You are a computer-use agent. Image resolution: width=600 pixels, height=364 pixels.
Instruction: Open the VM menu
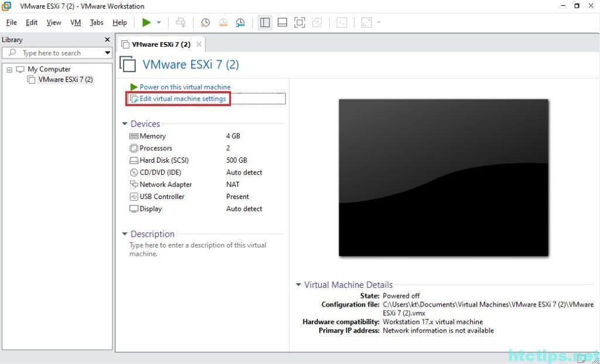76,23
